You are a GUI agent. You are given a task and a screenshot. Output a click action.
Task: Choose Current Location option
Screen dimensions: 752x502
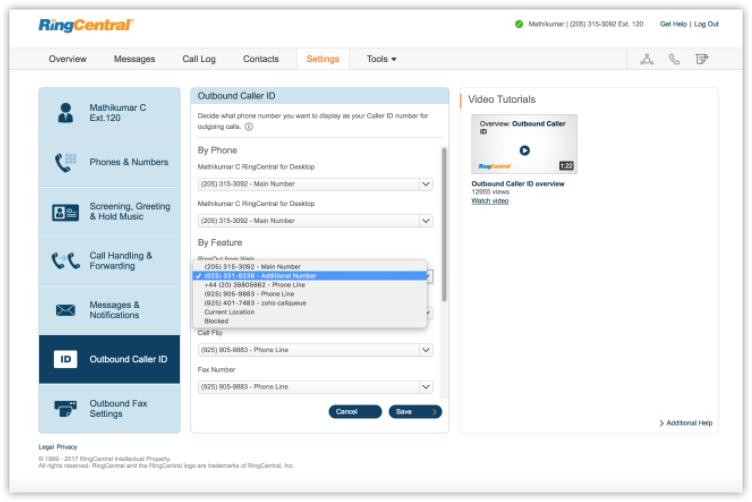tap(310, 312)
